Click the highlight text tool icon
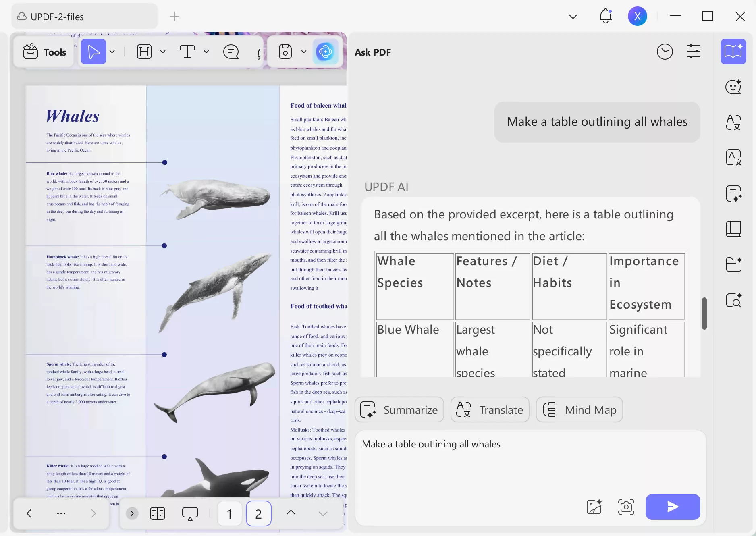 coord(144,52)
